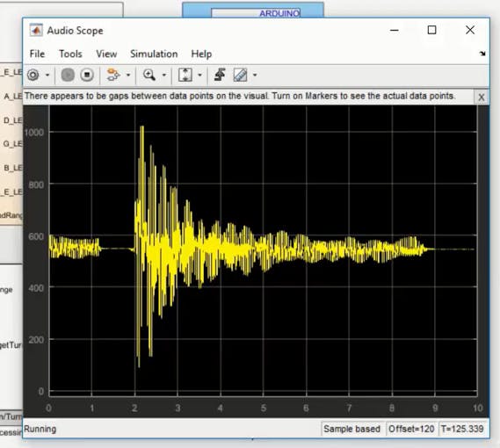Stop the running simulation
Image resolution: width=500 pixels, height=448 pixels.
87,76
